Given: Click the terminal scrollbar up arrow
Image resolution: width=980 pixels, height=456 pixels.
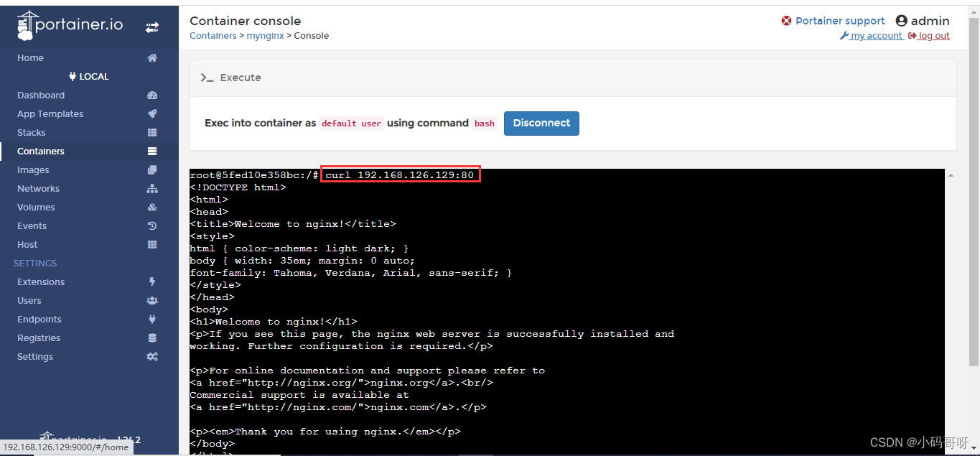Looking at the screenshot, I should (951, 175).
